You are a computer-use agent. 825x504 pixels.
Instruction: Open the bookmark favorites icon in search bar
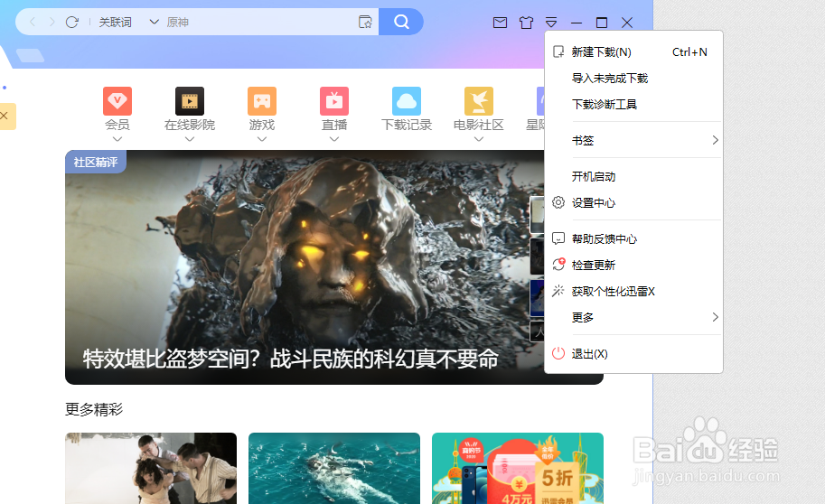[365, 22]
